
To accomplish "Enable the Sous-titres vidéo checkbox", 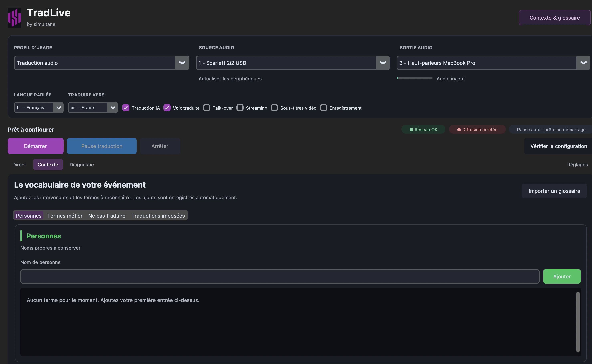I will (x=274, y=108).
